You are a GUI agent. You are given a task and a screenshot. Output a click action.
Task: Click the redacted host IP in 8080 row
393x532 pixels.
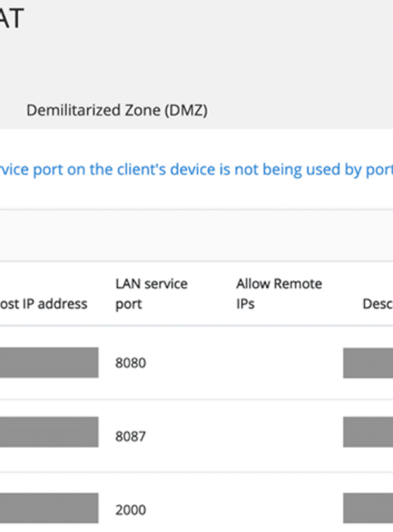click(x=49, y=363)
